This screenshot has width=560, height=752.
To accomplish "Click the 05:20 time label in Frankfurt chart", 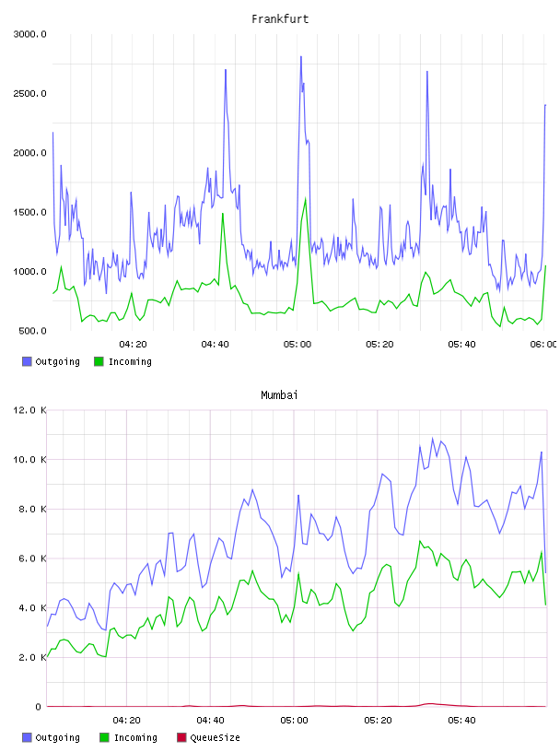I will (379, 345).
